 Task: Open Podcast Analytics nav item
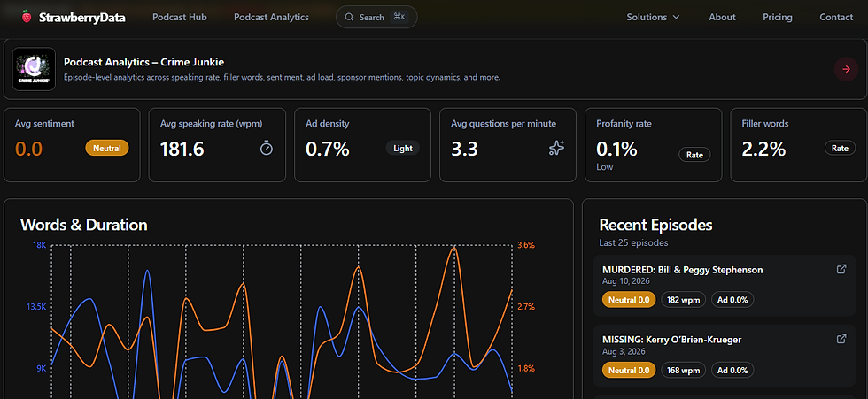point(271,17)
